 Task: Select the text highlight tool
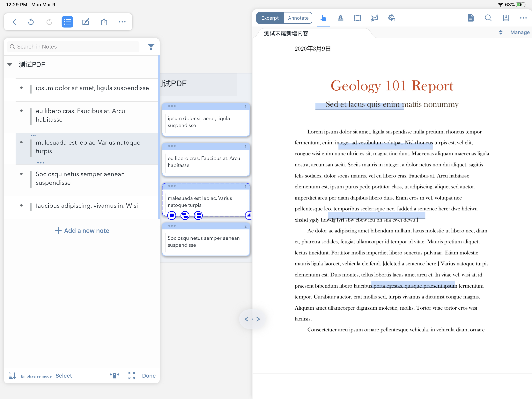[340, 18]
